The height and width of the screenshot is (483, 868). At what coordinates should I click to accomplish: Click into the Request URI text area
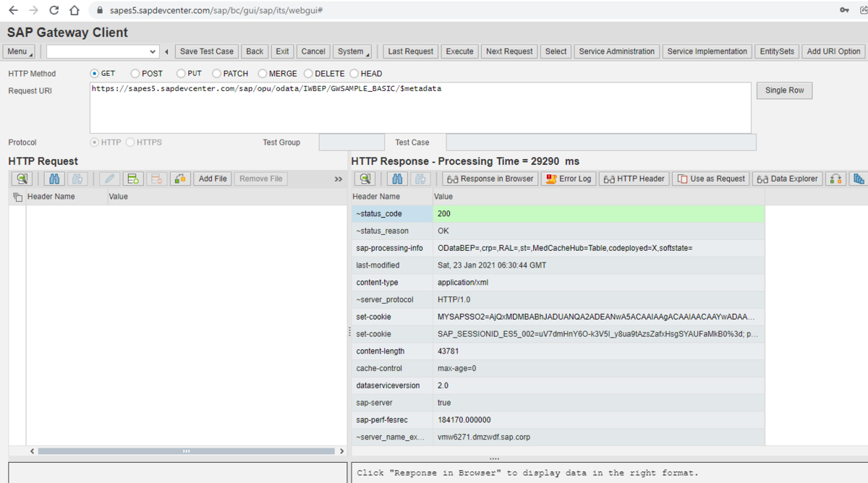tap(420, 107)
